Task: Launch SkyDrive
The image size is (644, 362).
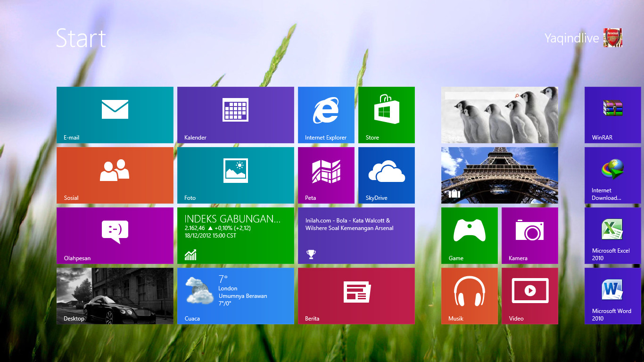Action: click(x=386, y=175)
